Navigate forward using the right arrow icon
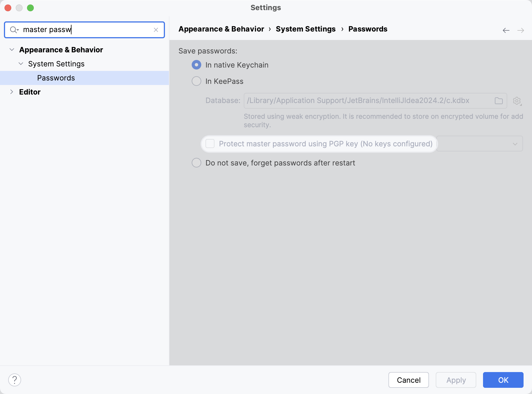The height and width of the screenshot is (394, 532). point(521,30)
